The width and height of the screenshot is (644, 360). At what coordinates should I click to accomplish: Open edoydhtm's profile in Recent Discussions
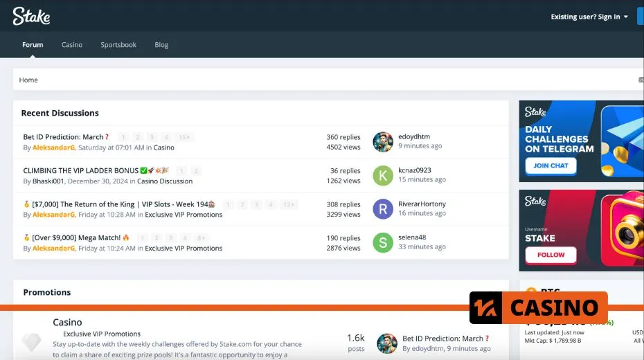tap(414, 136)
